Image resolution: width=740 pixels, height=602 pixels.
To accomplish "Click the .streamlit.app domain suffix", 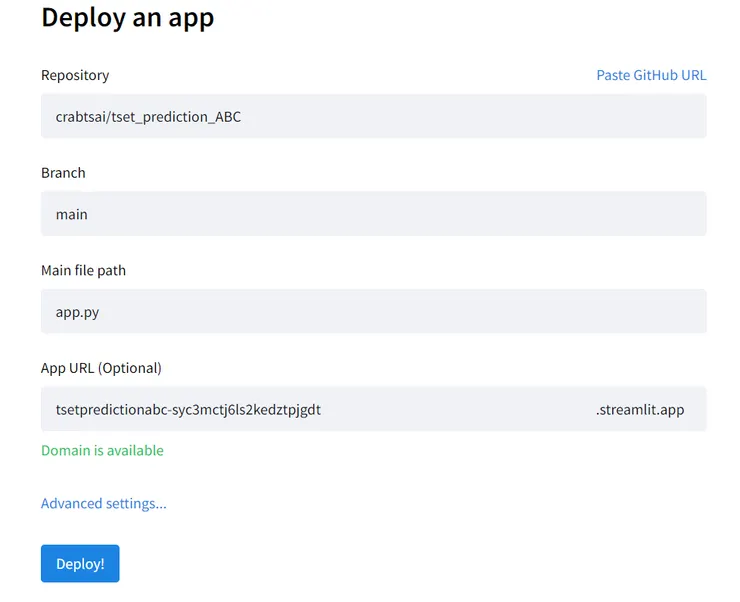I will click(x=640, y=409).
